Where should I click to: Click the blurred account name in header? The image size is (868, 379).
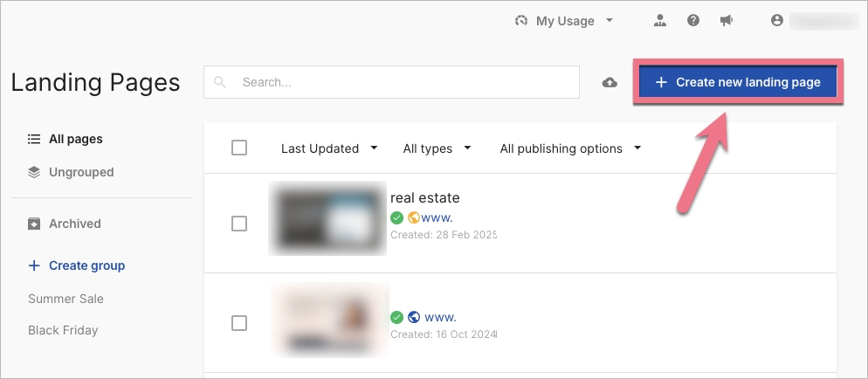(823, 21)
